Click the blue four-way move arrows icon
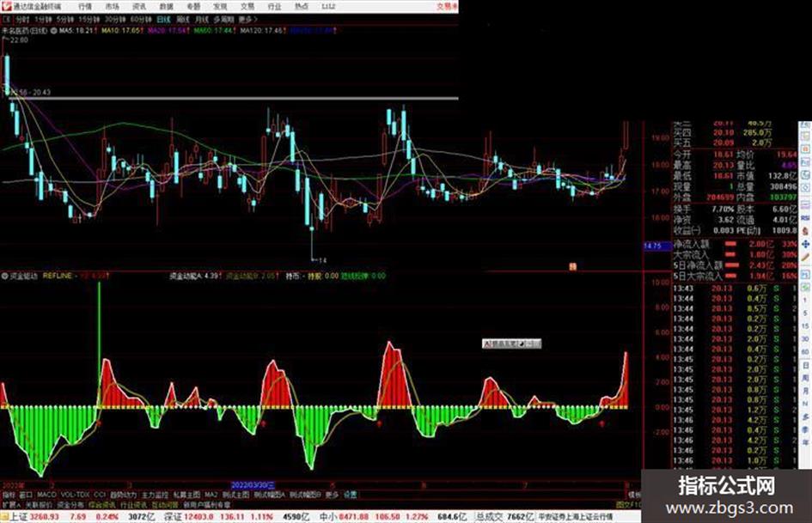Image resolution: width=812 pixels, height=523 pixels. point(805,244)
